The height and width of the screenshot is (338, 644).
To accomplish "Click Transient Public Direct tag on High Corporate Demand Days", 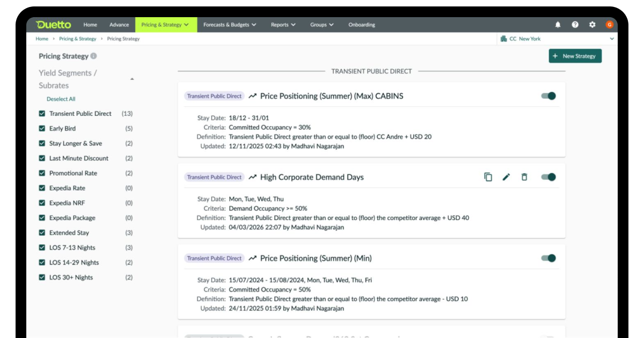I will (214, 177).
